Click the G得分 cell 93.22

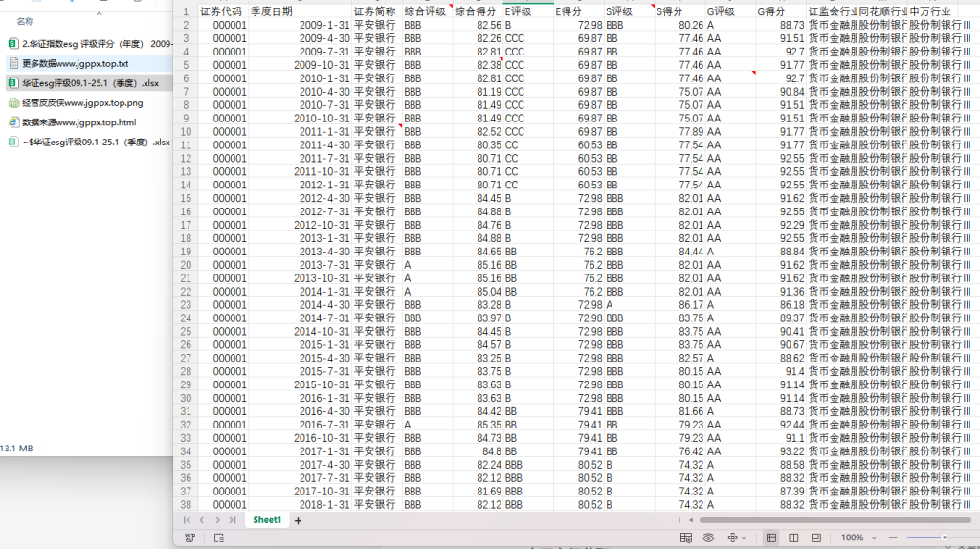(781, 451)
